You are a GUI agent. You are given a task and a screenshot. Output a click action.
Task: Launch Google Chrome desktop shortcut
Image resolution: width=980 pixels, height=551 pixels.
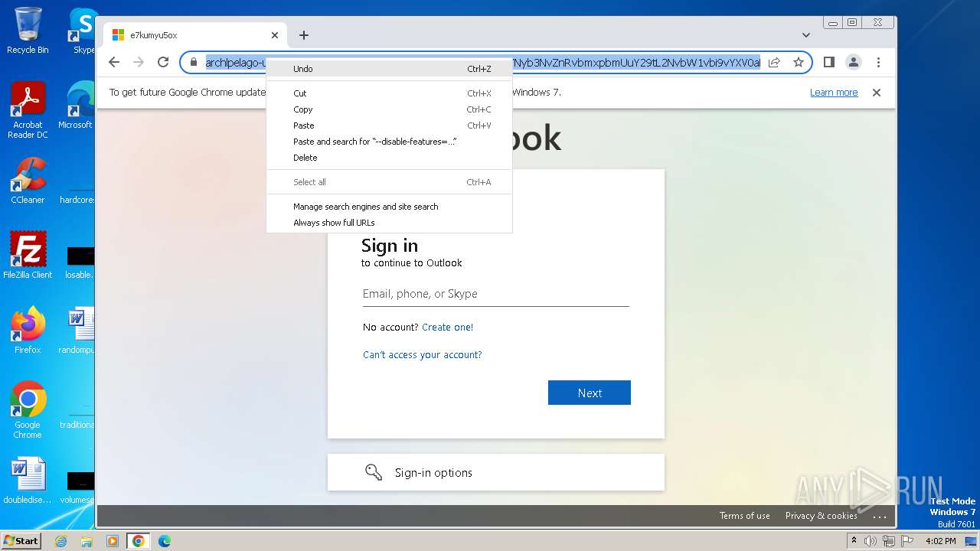click(x=28, y=410)
